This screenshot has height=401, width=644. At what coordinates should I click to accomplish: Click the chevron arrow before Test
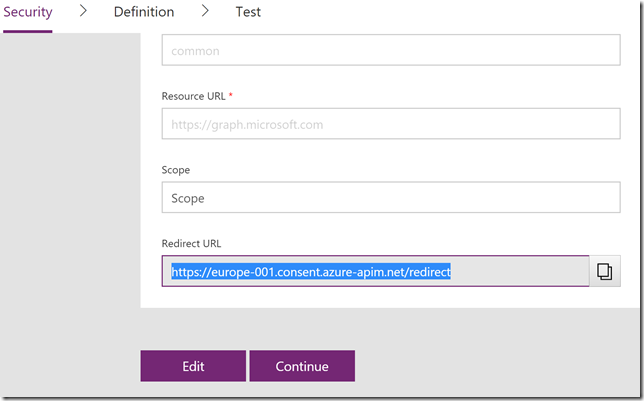click(x=205, y=11)
